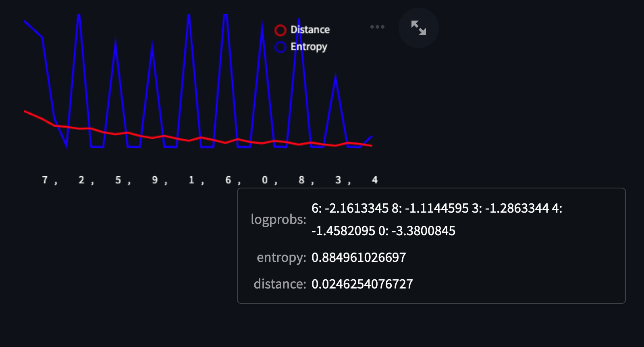
Task: Click the Entropy legend label text
Action: click(309, 47)
